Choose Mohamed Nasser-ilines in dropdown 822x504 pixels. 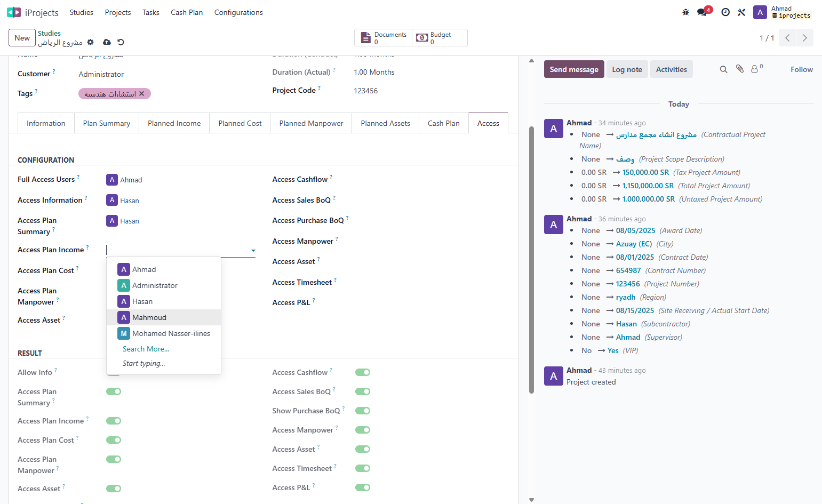click(164, 333)
